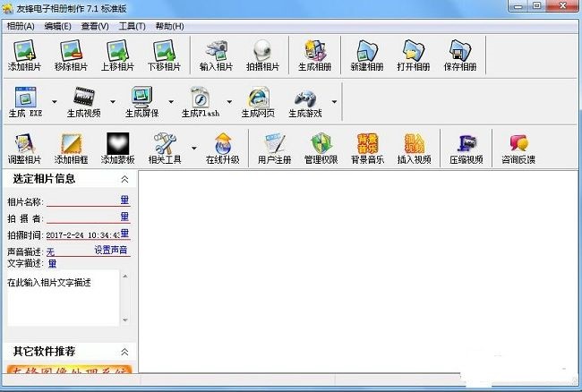Open the 压缩视频 compress video tool

tap(466, 149)
